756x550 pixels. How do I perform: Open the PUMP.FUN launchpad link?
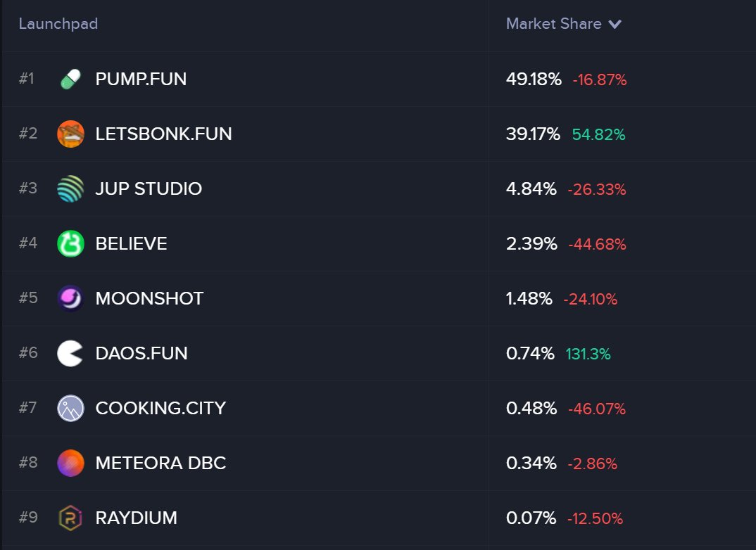[141, 79]
